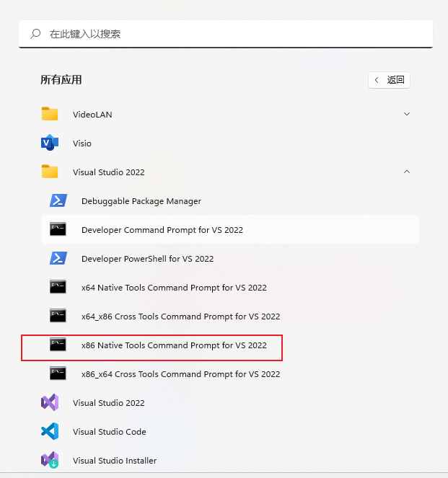Click Debuggable Package Manager PowerShell icon
448x478 pixels.
(58, 200)
